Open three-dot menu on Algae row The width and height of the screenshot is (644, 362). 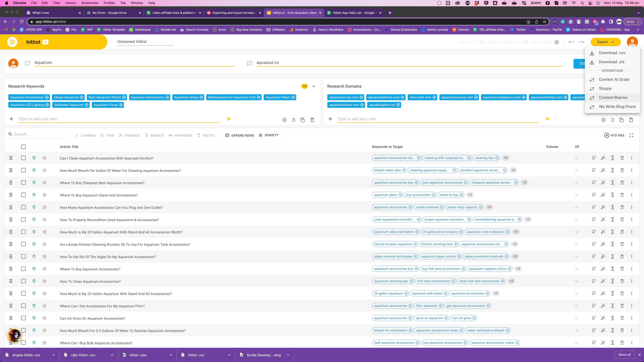[x=632, y=256]
